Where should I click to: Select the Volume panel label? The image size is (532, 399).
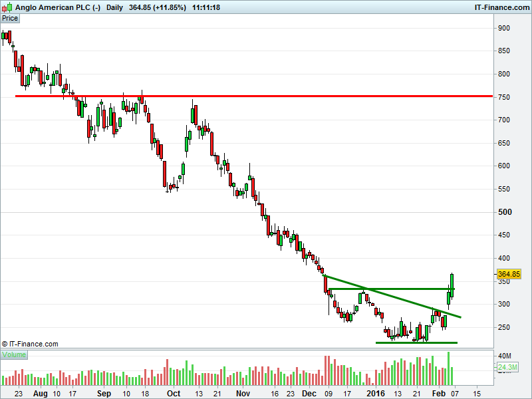pyautogui.click(x=14, y=355)
